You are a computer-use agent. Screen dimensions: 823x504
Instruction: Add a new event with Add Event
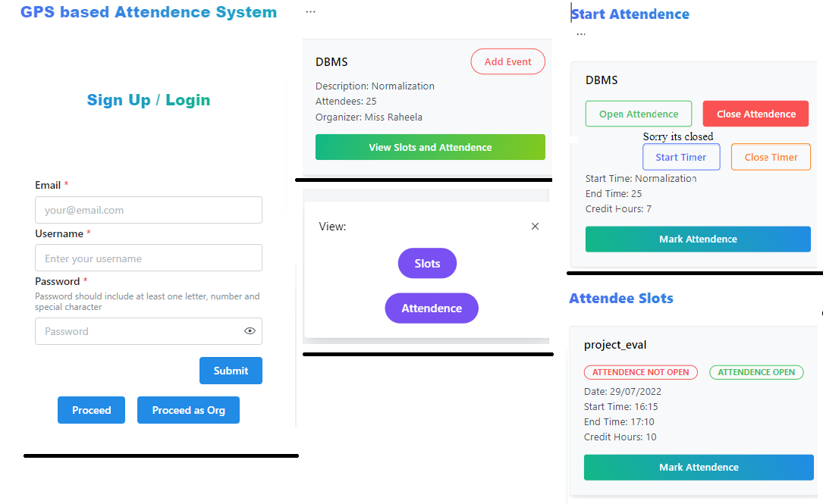(507, 61)
